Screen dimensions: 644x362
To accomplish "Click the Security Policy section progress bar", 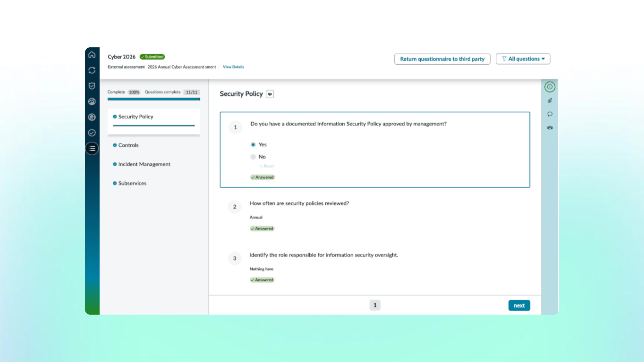I will point(154,126).
